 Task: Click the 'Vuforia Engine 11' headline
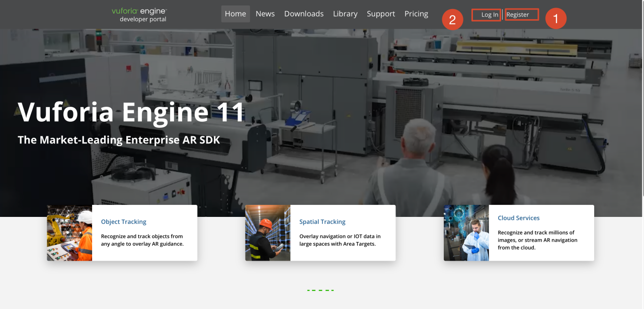coord(131,112)
